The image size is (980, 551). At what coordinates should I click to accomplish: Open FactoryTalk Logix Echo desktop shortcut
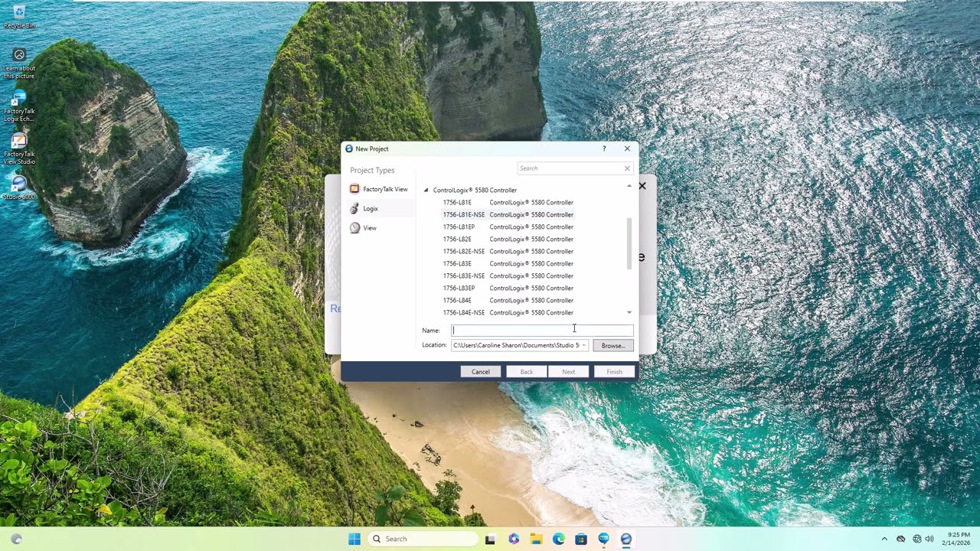19,106
